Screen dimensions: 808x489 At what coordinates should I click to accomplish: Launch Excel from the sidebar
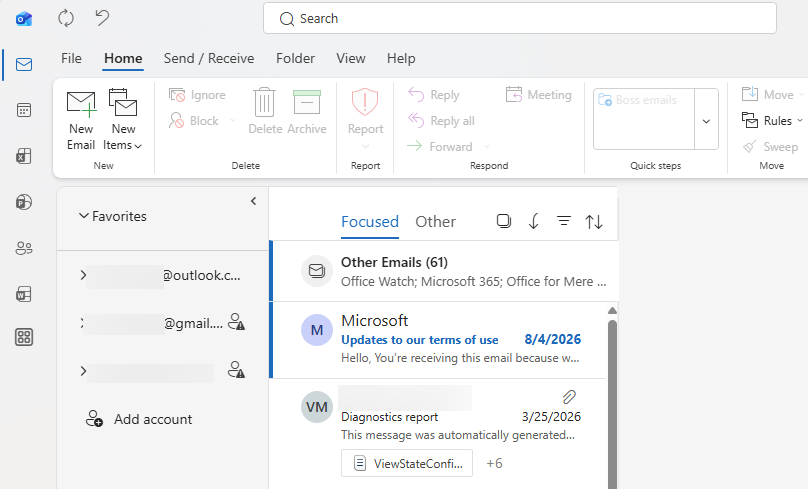tap(24, 156)
